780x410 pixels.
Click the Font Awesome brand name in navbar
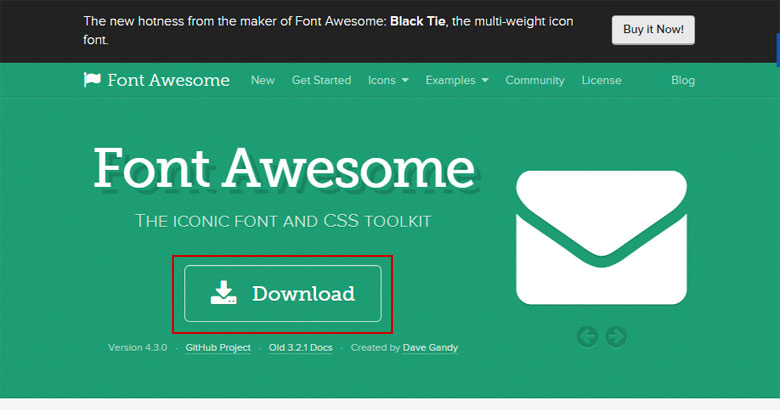click(x=168, y=80)
